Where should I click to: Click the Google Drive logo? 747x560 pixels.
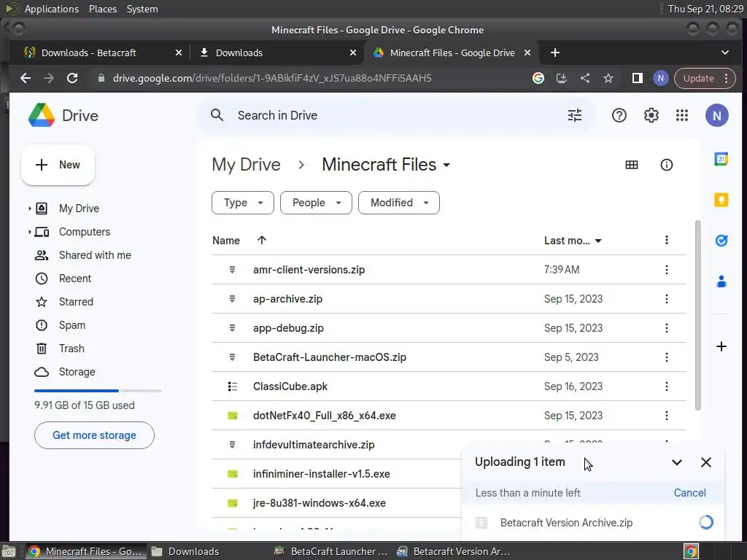point(42,115)
